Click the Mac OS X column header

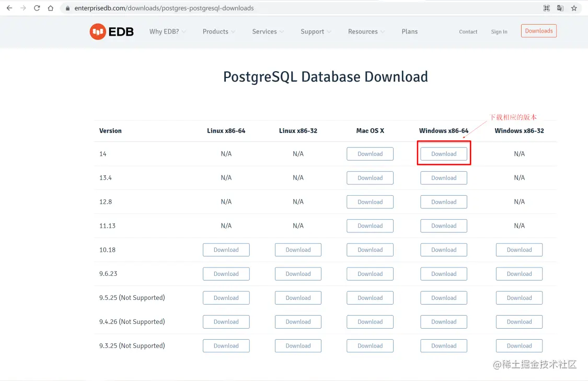click(x=370, y=131)
